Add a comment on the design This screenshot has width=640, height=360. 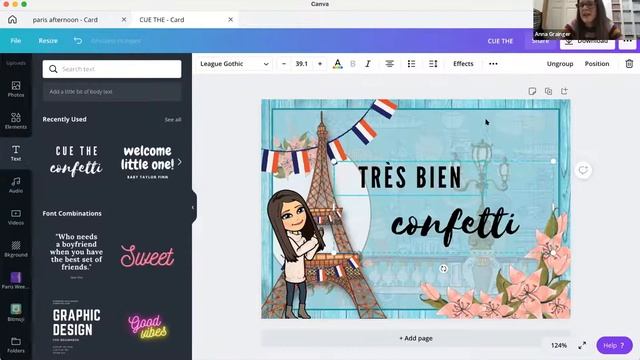pyautogui.click(x=583, y=170)
